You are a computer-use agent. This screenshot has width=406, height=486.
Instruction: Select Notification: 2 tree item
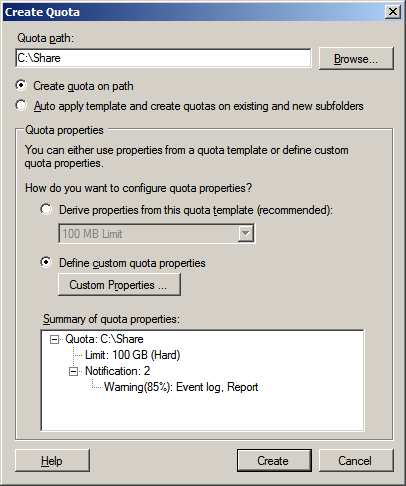tap(118, 371)
